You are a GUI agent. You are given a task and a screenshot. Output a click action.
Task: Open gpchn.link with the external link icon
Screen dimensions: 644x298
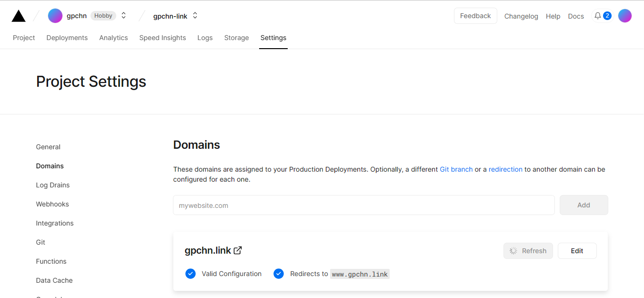coord(238,250)
